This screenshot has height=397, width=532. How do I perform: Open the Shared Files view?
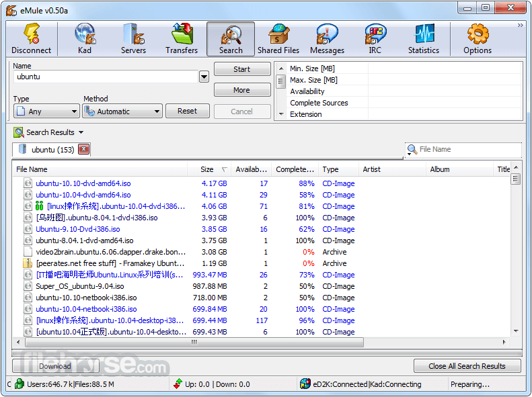pyautogui.click(x=278, y=38)
